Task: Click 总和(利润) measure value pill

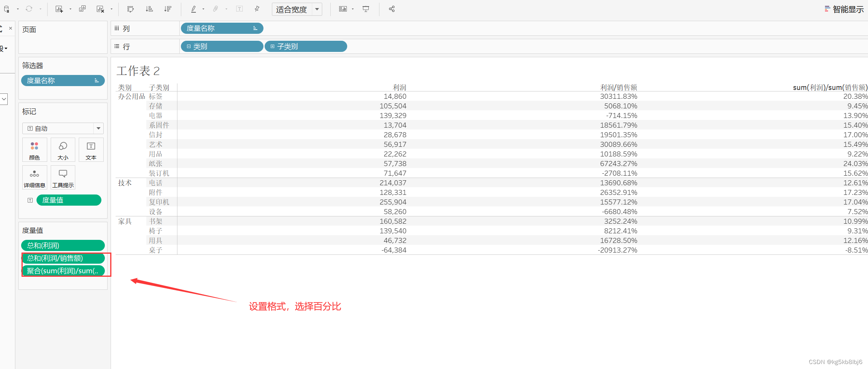Action: tap(63, 245)
